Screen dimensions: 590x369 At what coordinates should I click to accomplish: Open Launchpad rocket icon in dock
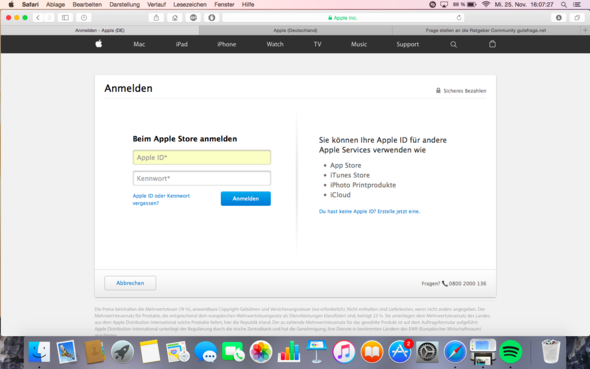coord(122,352)
